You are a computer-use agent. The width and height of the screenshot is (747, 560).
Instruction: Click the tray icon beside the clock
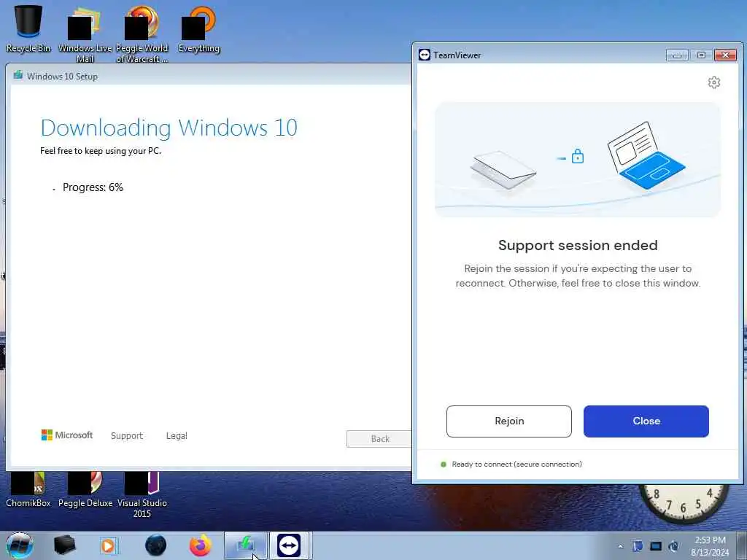pos(673,546)
